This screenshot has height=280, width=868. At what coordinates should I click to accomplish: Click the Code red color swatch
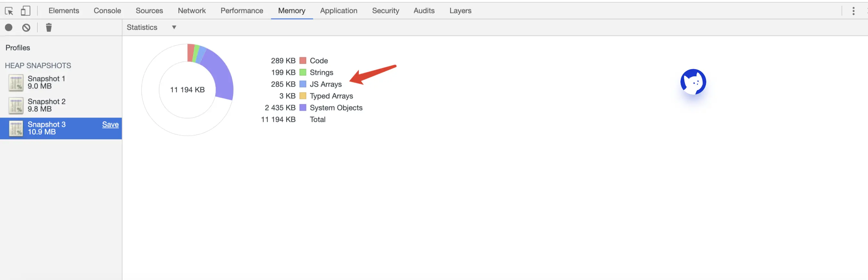click(x=303, y=61)
